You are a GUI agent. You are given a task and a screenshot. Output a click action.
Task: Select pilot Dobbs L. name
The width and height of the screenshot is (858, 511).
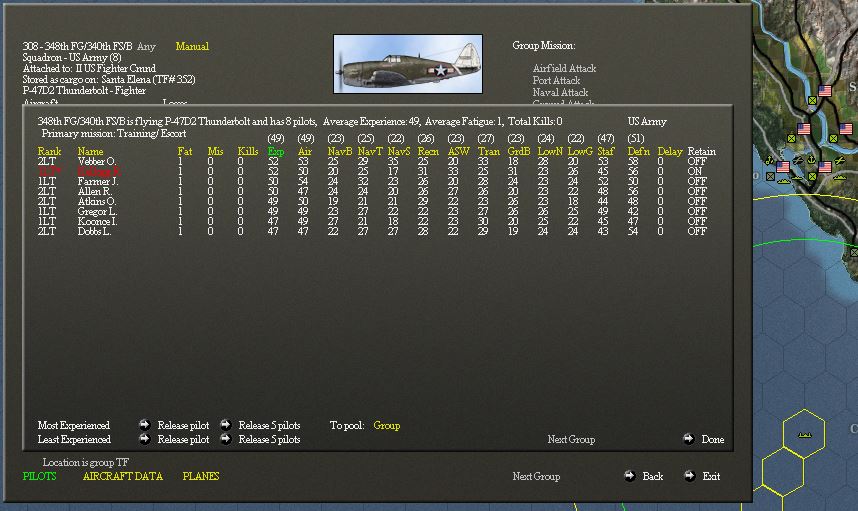[x=94, y=231]
